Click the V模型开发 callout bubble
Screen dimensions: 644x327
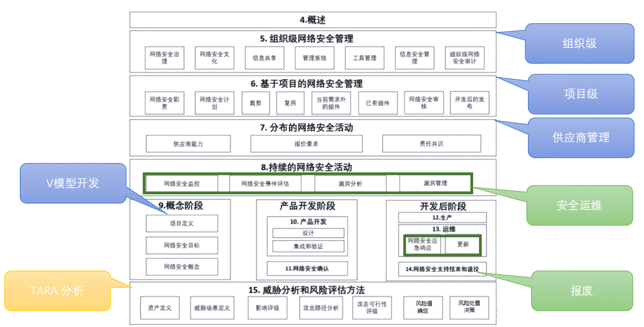[x=72, y=183]
